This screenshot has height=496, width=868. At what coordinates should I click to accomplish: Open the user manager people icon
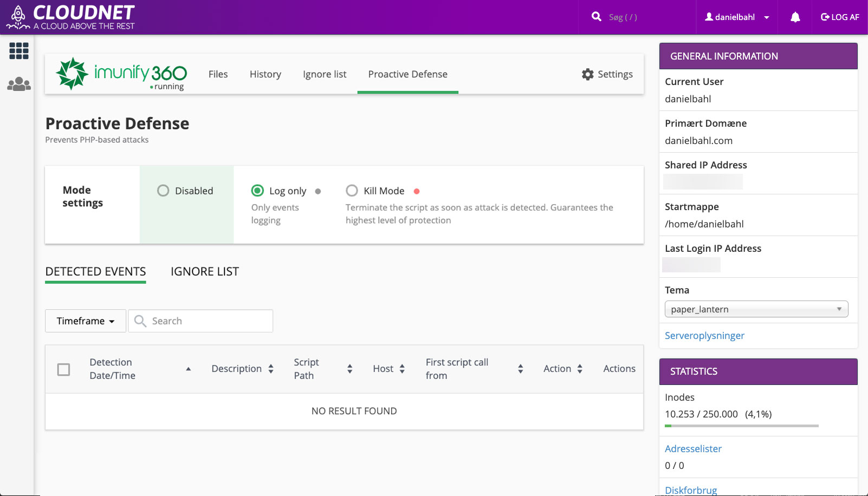[19, 84]
